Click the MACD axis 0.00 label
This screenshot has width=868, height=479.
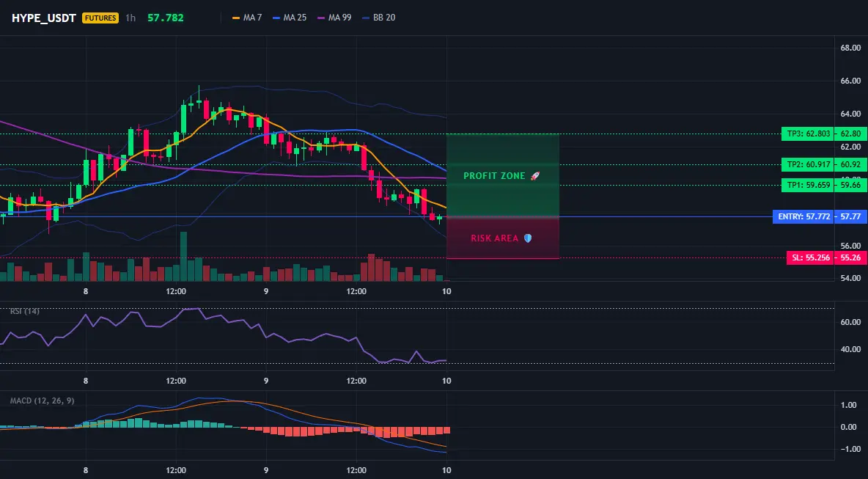point(849,427)
